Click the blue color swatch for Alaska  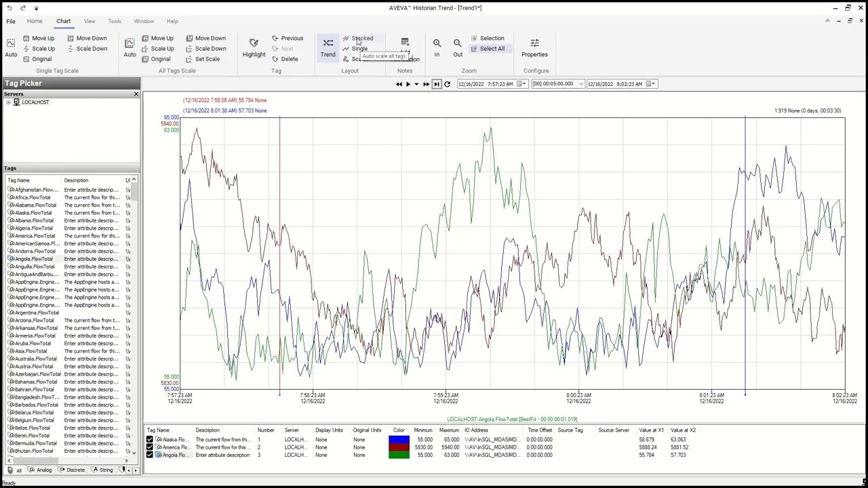[x=399, y=439]
